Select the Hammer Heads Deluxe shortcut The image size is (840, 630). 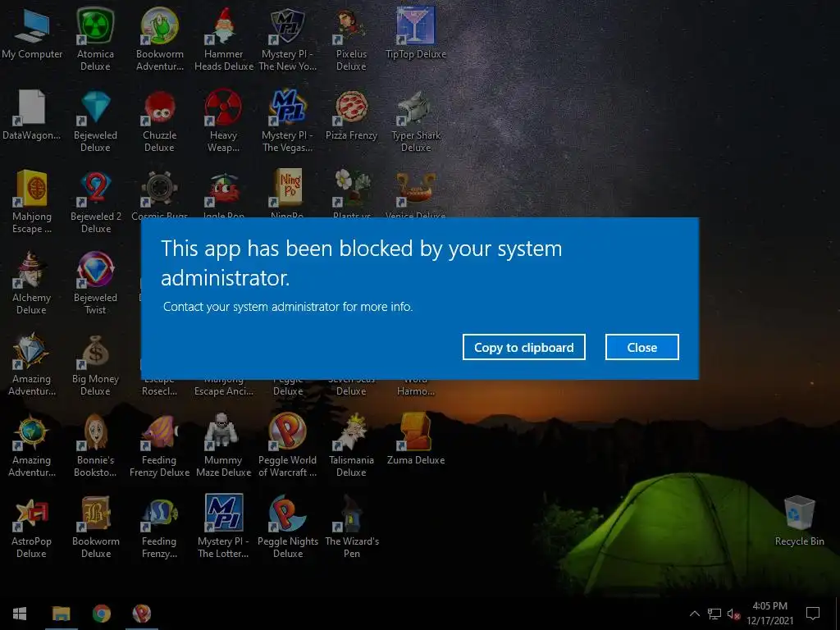(x=224, y=39)
